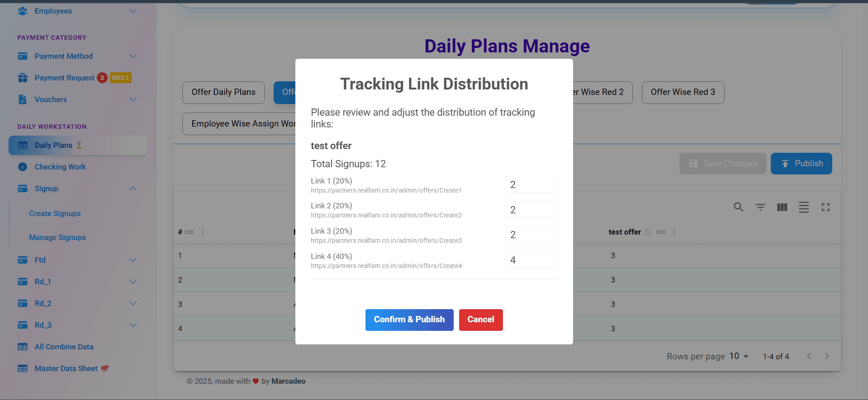868x400 pixels.
Task: Click the Daily Plans table icon
Action: pyautogui.click(x=23, y=145)
